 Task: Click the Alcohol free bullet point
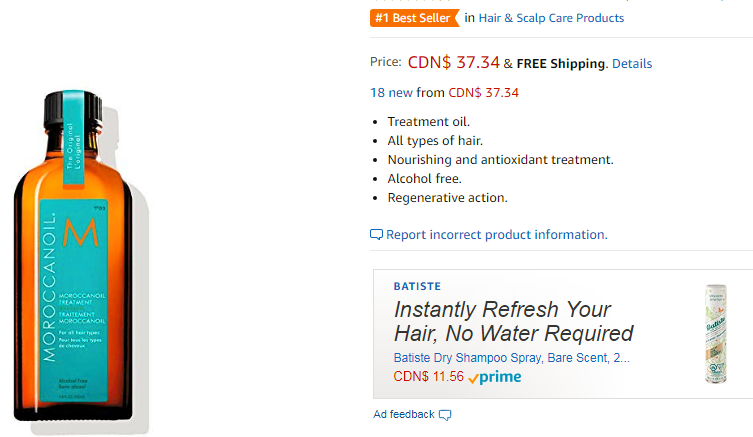coord(425,179)
